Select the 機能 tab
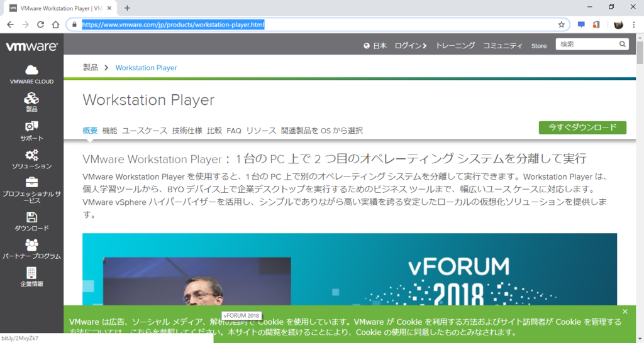The width and height of the screenshot is (644, 343). click(109, 131)
